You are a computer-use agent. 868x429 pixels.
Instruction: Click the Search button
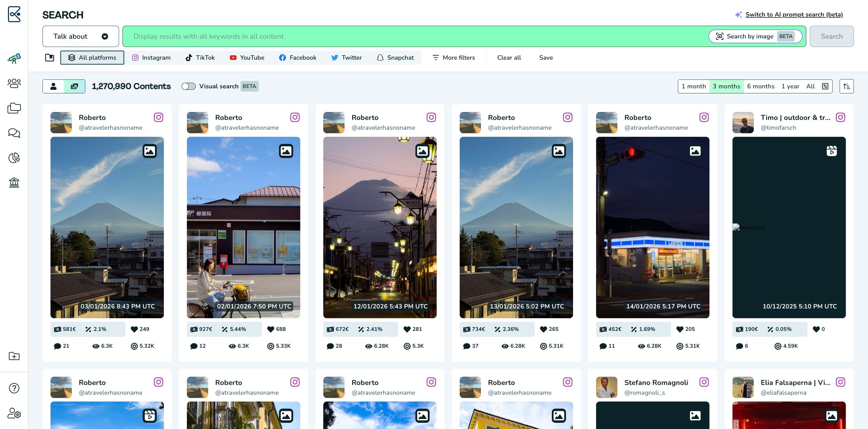[832, 36]
